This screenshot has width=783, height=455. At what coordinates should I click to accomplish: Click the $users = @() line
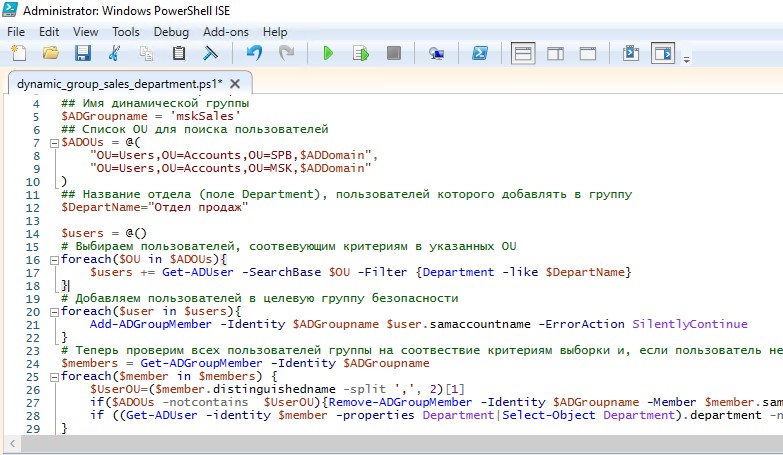coord(104,233)
